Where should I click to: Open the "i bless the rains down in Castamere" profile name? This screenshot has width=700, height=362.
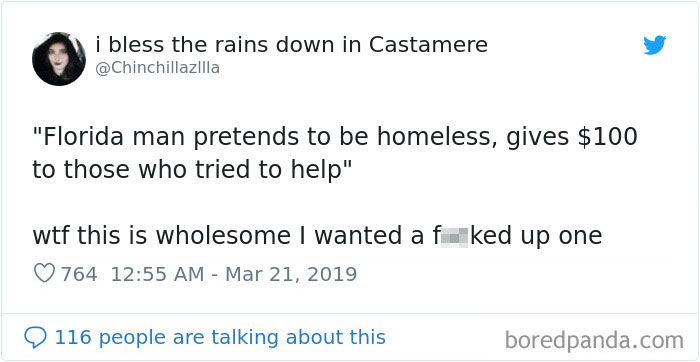(292, 44)
